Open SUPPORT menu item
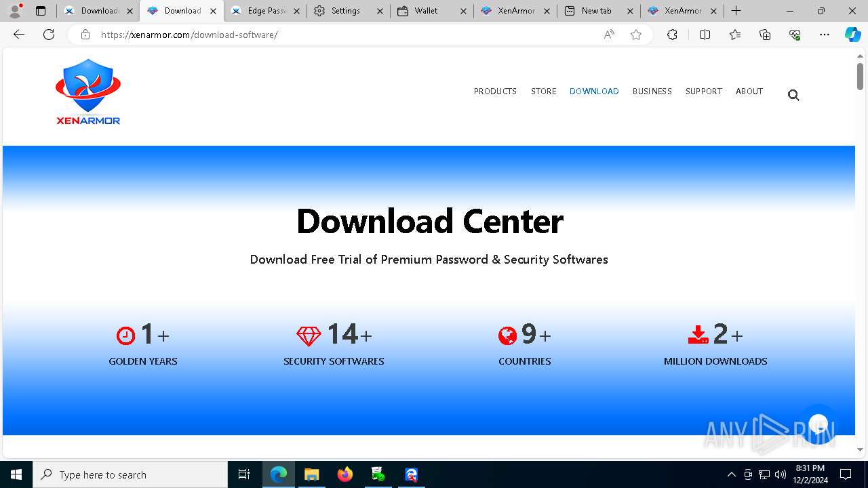Image resolution: width=868 pixels, height=488 pixels. (704, 91)
